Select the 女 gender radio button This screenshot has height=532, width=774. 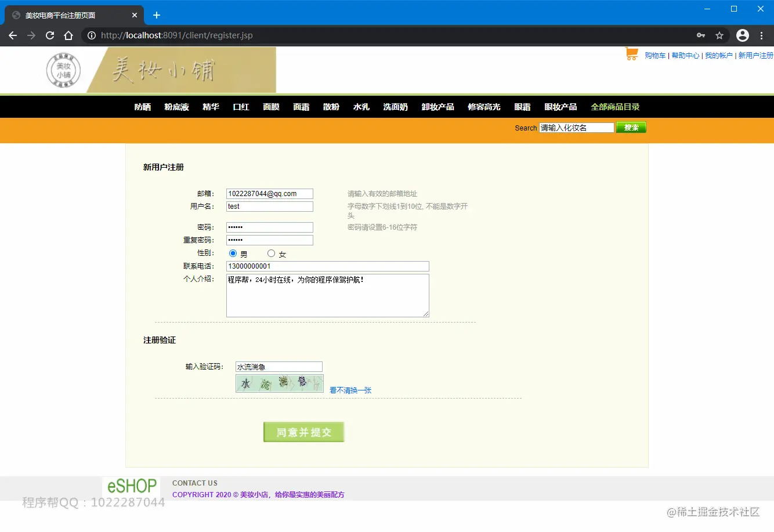click(x=271, y=254)
